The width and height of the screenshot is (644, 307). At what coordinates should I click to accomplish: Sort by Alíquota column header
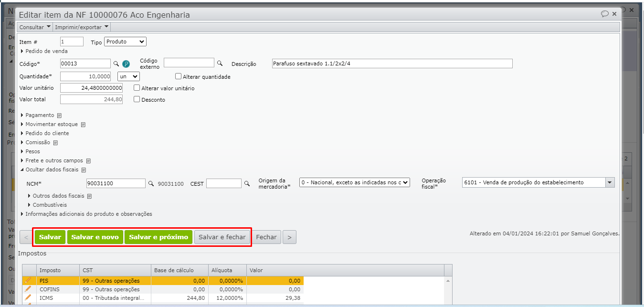point(227,270)
